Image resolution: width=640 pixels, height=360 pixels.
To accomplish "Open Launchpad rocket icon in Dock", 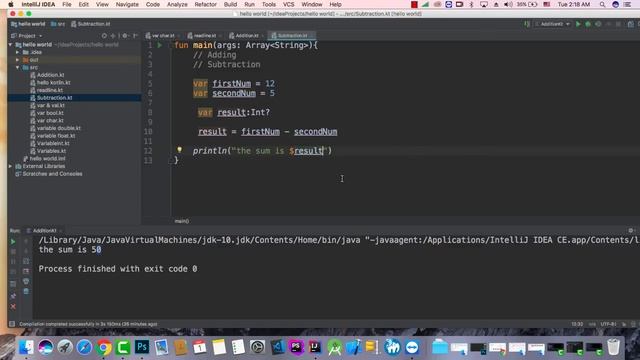I will [64, 347].
